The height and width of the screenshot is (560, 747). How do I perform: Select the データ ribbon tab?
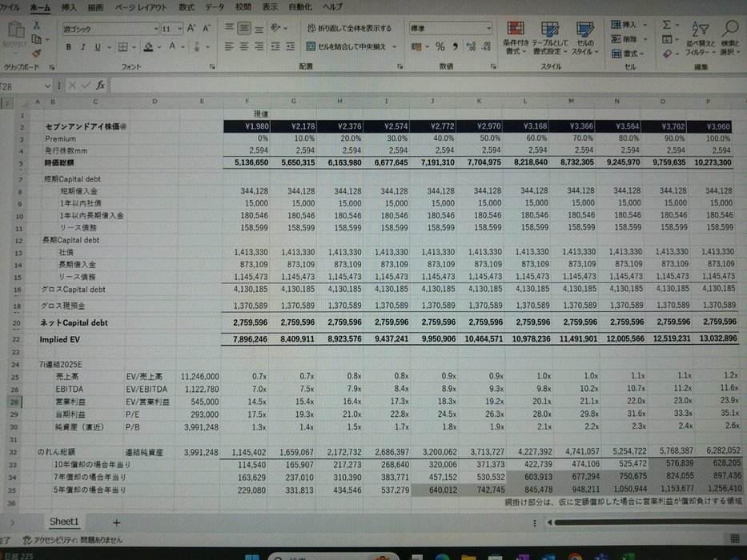point(215,8)
